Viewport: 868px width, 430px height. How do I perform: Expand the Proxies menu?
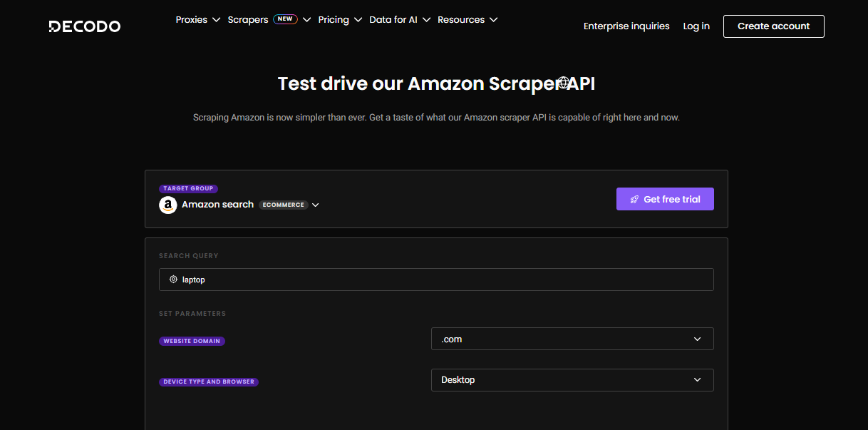coord(198,20)
